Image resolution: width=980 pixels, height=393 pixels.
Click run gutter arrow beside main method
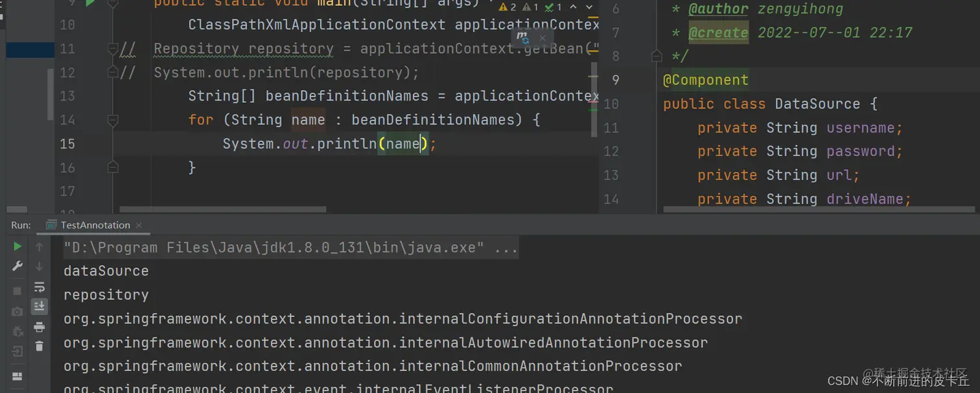[x=90, y=3]
